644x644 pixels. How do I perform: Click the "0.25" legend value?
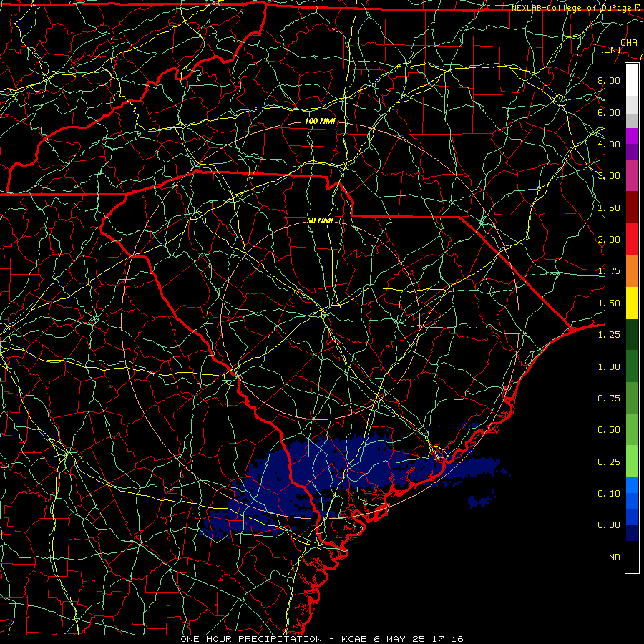pos(609,462)
